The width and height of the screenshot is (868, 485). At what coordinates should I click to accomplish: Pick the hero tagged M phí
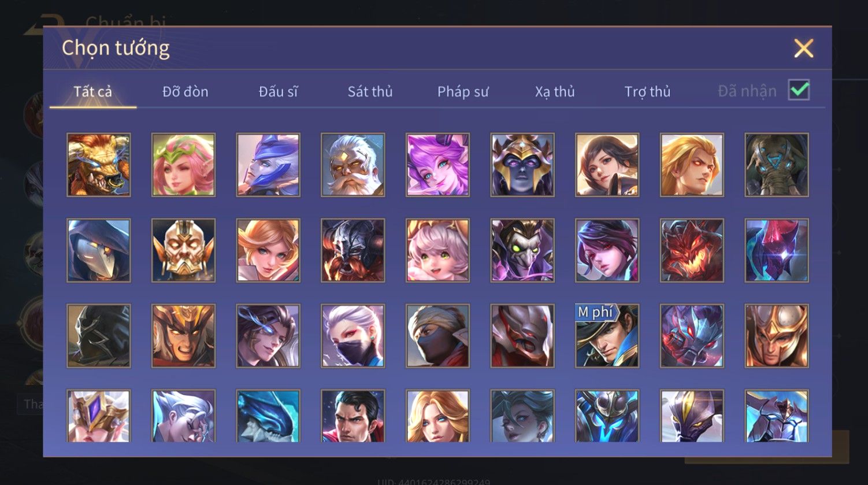(607, 336)
